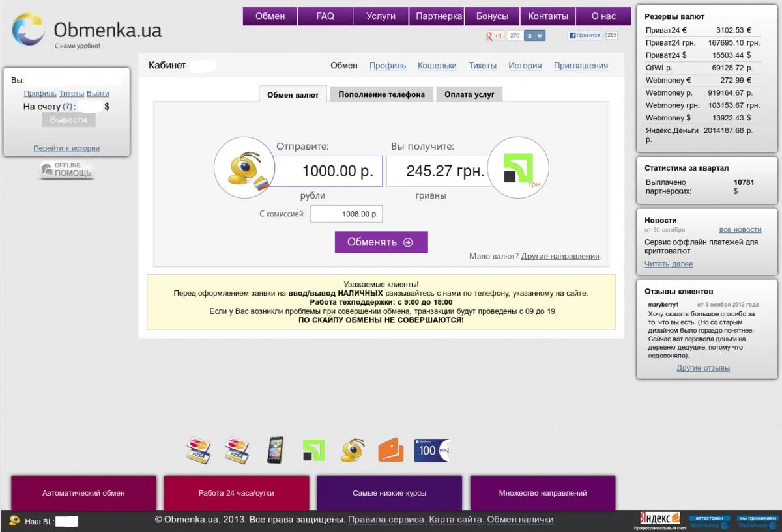The width and height of the screenshot is (782, 532).
Task: Click the green Privat24 icon in bottom row
Action: point(313,450)
